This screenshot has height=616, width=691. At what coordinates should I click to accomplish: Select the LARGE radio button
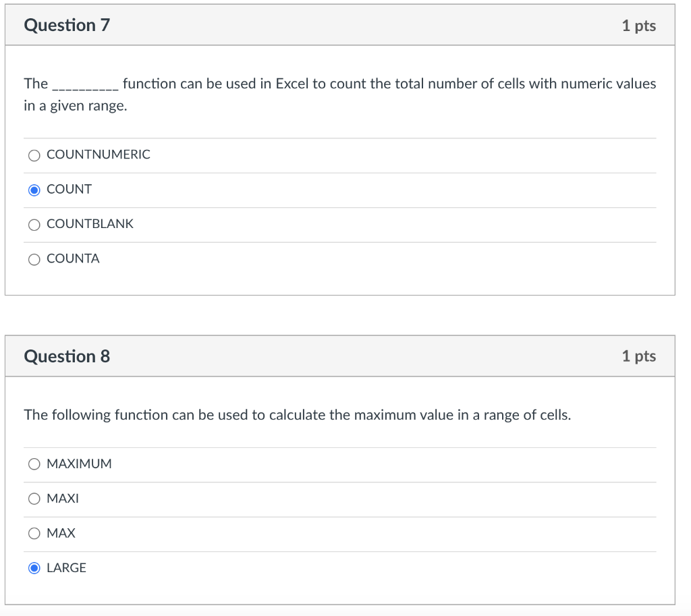(x=34, y=568)
